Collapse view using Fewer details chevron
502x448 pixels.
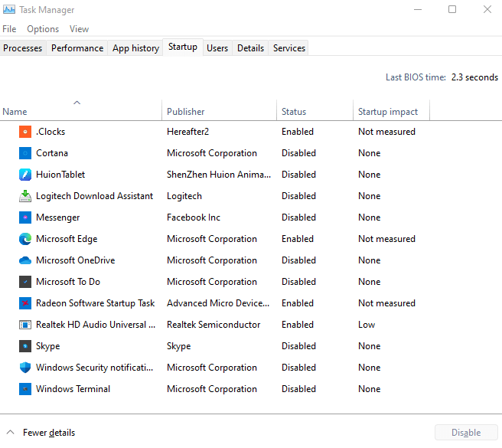coord(10,433)
